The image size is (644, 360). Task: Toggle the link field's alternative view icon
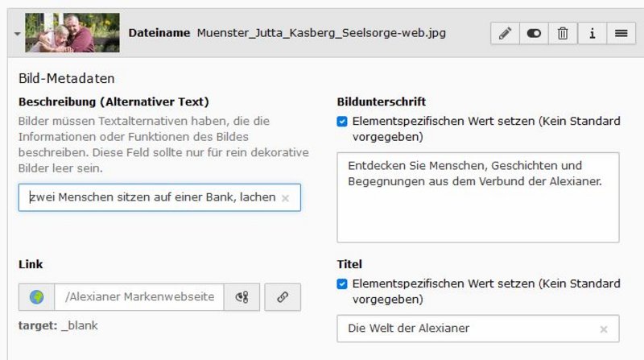pyautogui.click(x=242, y=297)
